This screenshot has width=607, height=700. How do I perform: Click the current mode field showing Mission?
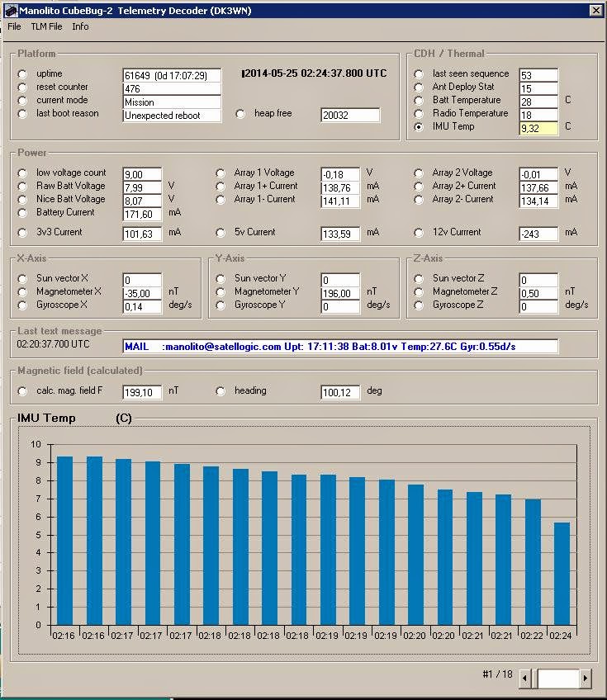click(x=172, y=102)
